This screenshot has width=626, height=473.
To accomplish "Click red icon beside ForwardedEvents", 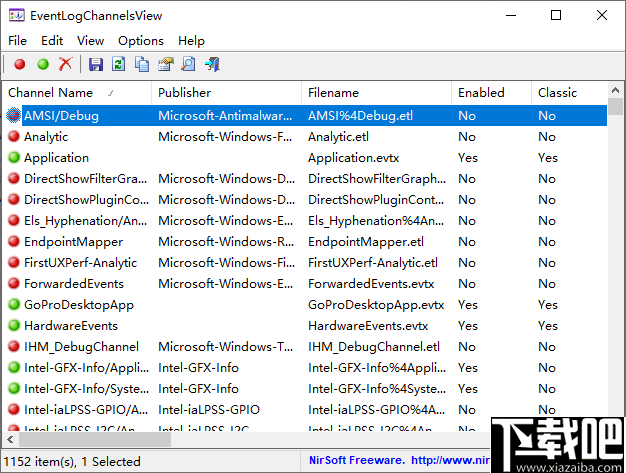I will pos(14,283).
